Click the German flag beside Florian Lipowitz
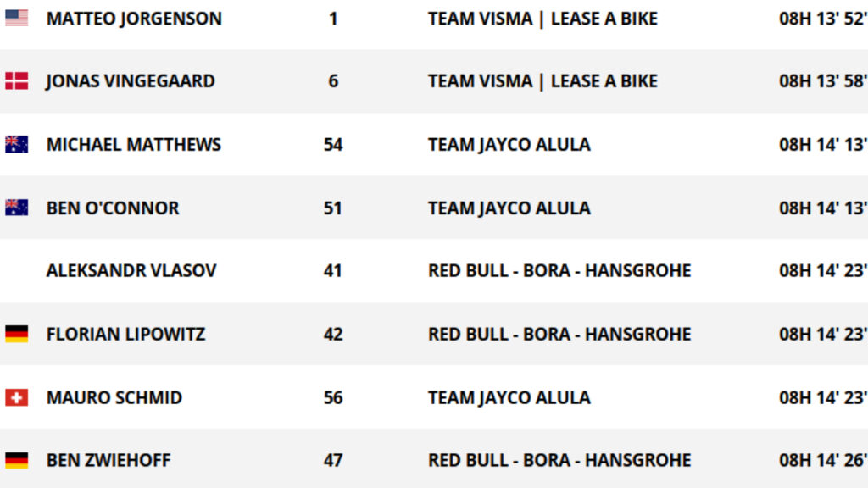Image resolution: width=868 pixels, height=488 pixels. pos(17,334)
